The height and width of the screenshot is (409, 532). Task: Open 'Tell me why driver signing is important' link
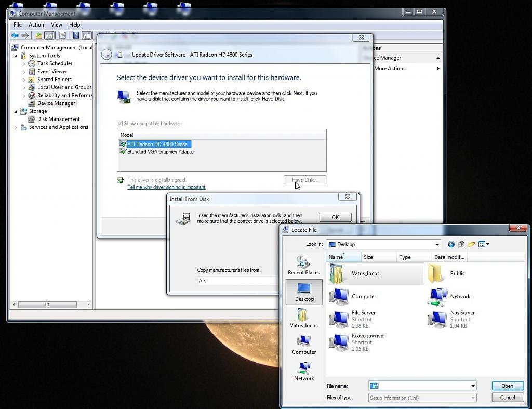(166, 187)
